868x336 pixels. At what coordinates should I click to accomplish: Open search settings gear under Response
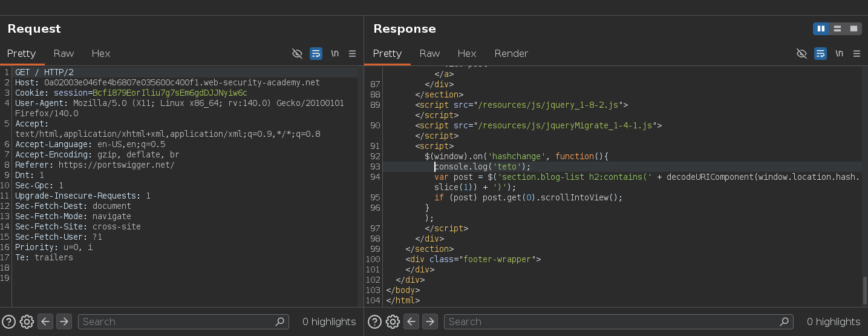pos(393,321)
